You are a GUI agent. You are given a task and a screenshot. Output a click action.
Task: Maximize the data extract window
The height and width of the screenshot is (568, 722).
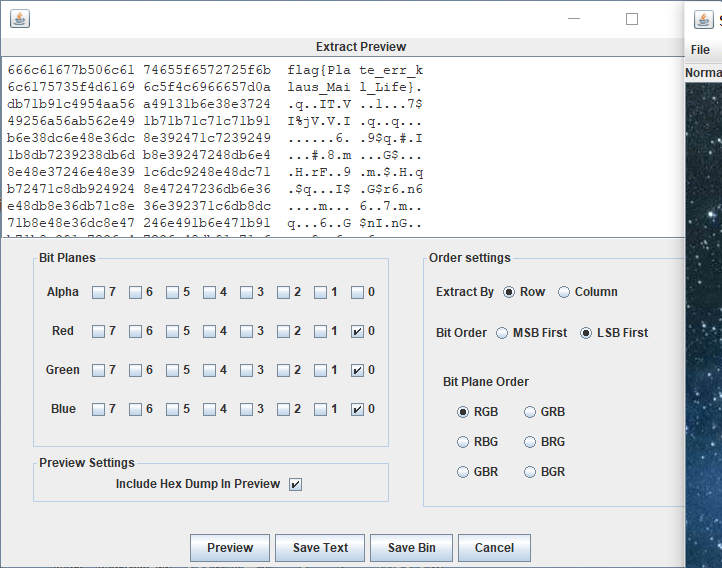[632, 19]
